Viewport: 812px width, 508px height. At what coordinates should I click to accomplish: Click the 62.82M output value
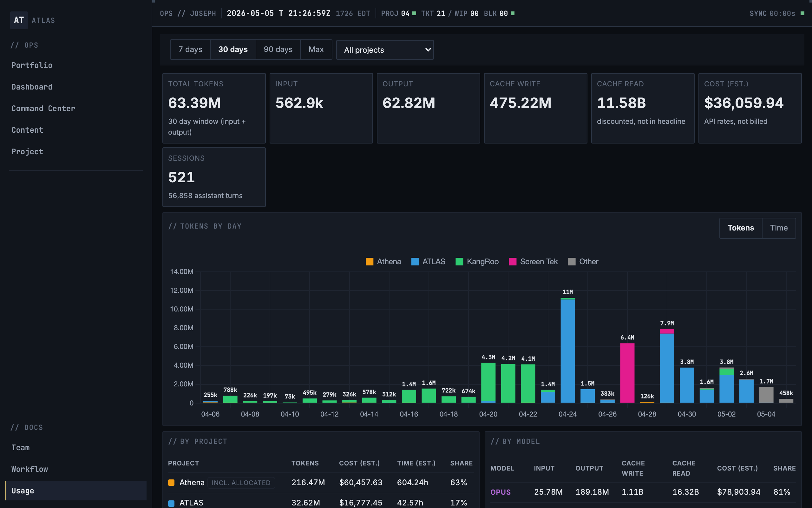(409, 103)
